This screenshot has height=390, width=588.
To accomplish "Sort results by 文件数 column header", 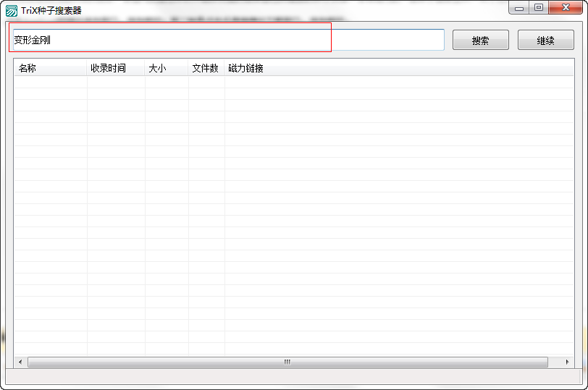I will point(206,68).
